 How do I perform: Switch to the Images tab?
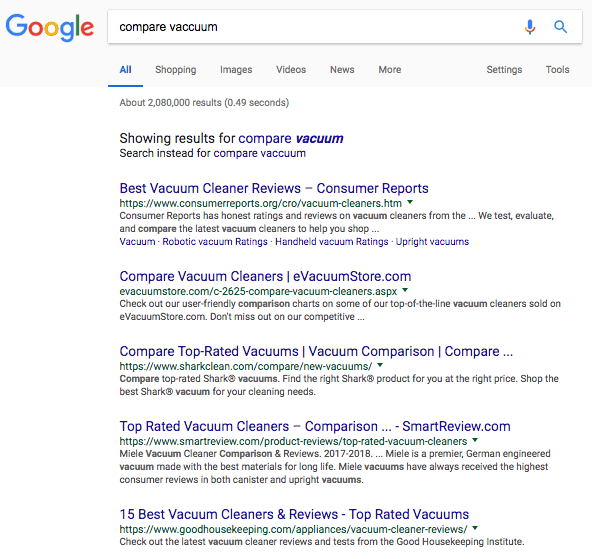236,70
